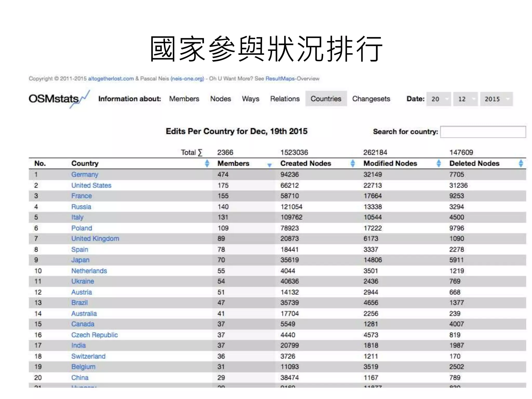The image size is (532, 399).
Task: Select the Relations tab
Action: point(285,99)
